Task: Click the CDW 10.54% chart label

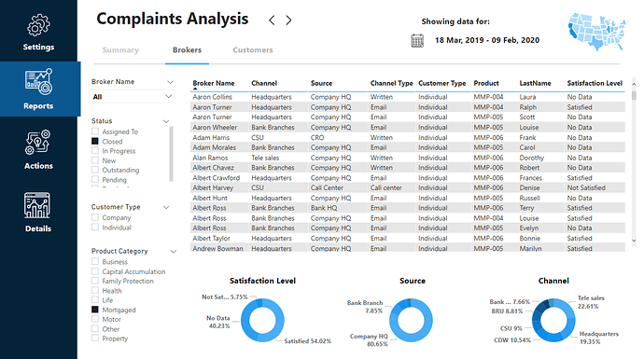Action: pyautogui.click(x=512, y=340)
